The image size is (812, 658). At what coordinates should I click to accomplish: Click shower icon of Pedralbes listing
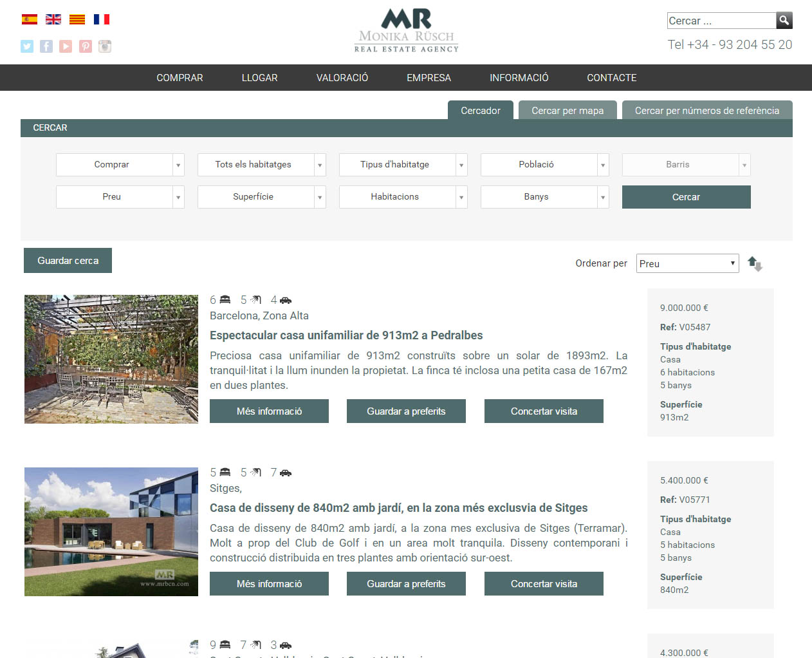point(255,300)
